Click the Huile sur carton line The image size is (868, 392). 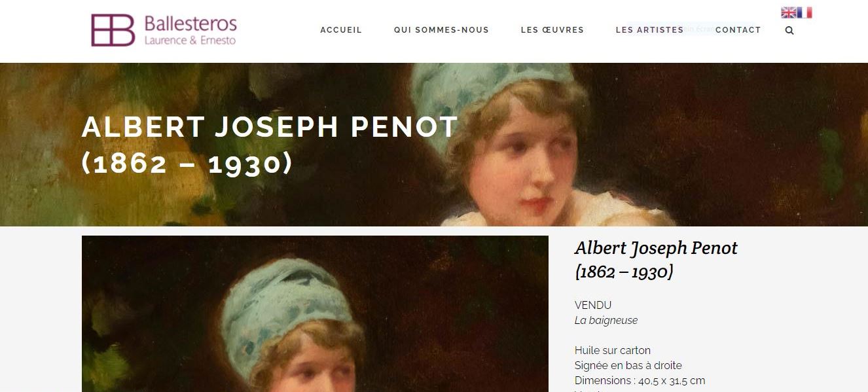pyautogui.click(x=613, y=351)
